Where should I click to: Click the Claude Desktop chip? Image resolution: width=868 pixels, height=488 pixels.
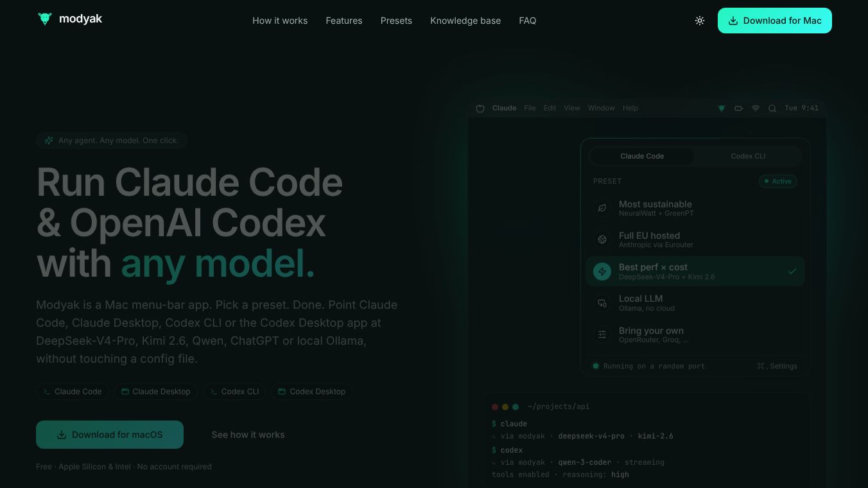[156, 392]
